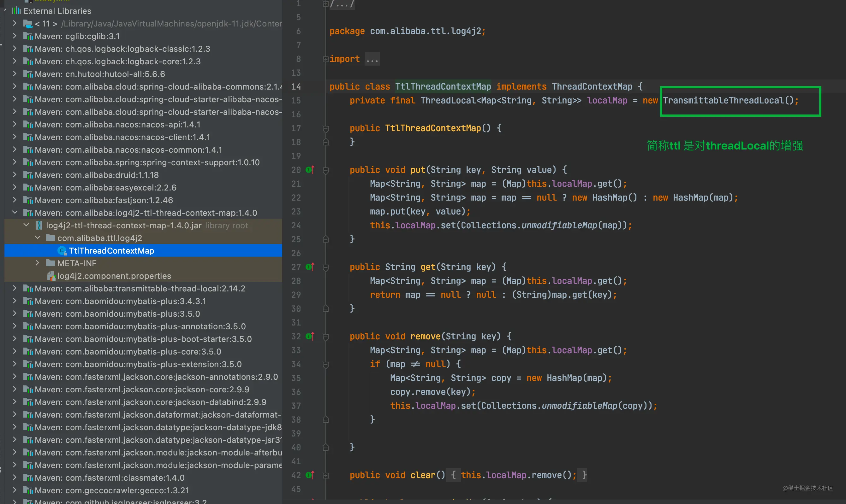
Task: Click the External Libraries icon
Action: click(16, 11)
